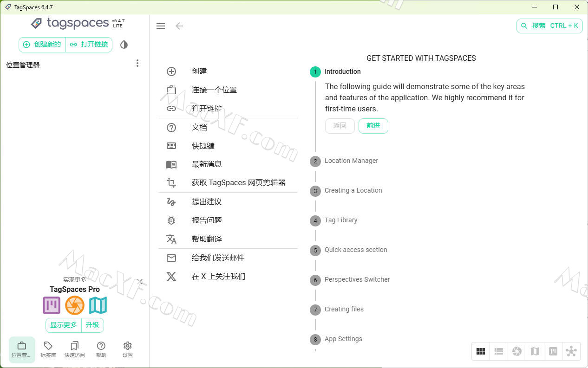Click the tagspaces logo in the sidebar
The image size is (588, 368).
(69, 23)
